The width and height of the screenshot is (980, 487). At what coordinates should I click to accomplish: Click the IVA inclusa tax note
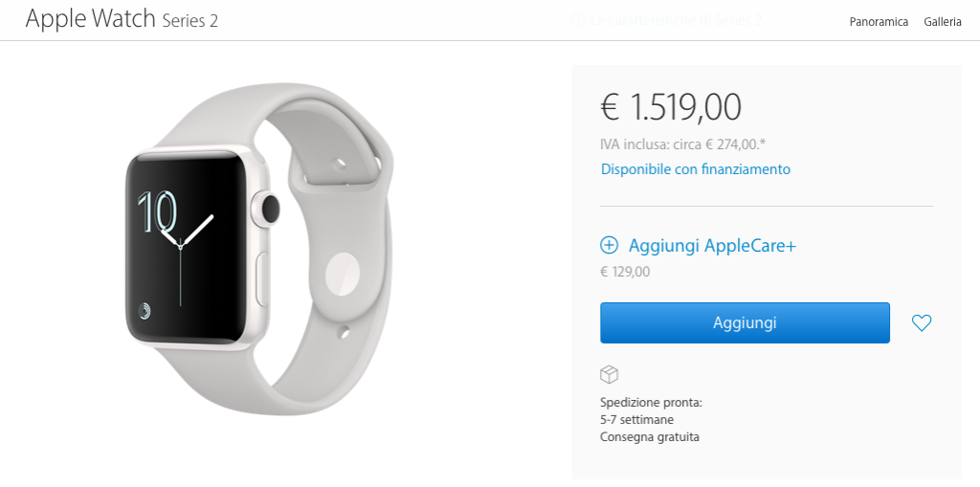tap(682, 144)
